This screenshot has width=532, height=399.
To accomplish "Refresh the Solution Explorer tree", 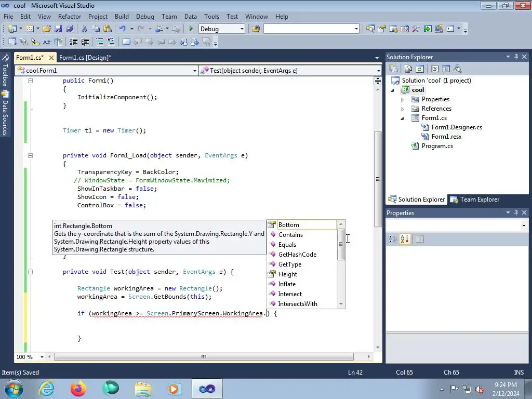I will coord(420,69).
